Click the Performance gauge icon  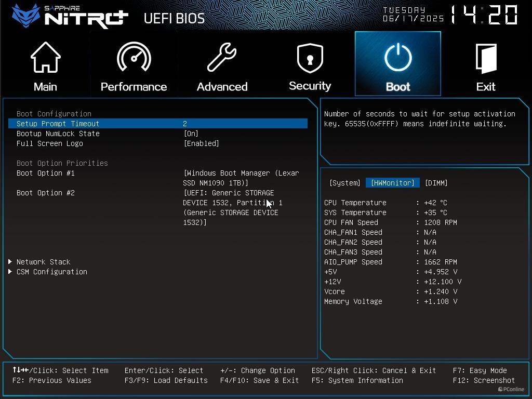(134, 57)
